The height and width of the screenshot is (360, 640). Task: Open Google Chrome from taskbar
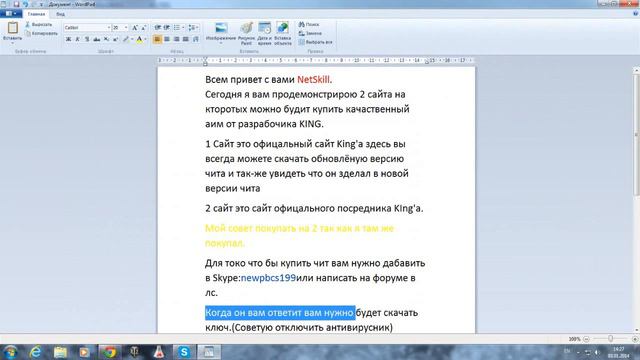coord(109,352)
